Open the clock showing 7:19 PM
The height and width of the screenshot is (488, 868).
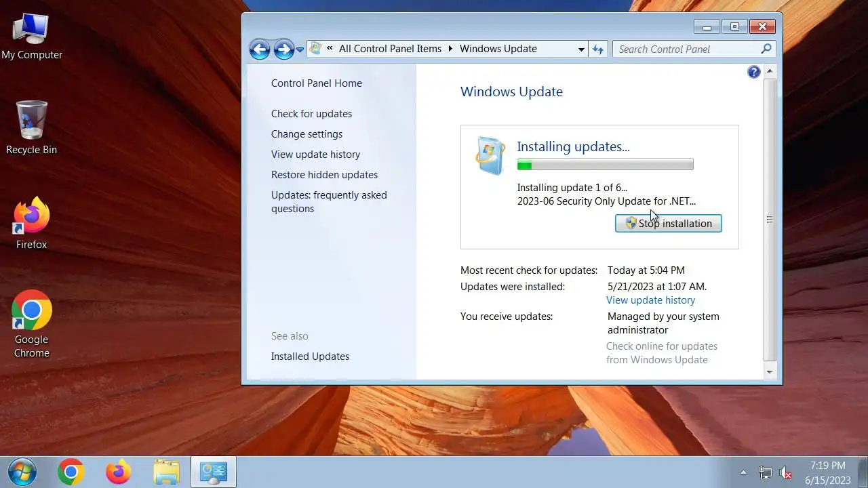(827, 472)
